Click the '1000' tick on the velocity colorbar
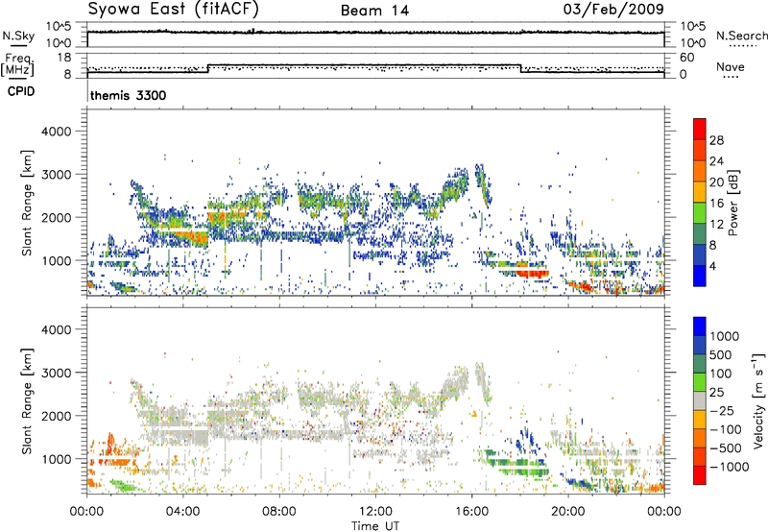Image resolution: width=768 pixels, height=532 pixels. pyautogui.click(x=724, y=336)
